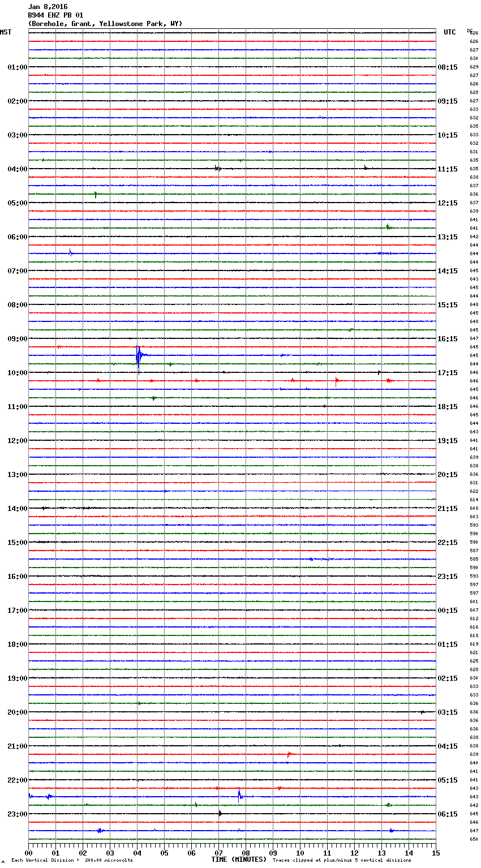Click the 08:15 UTC time label
This screenshot has height=868, width=481.
point(448,67)
